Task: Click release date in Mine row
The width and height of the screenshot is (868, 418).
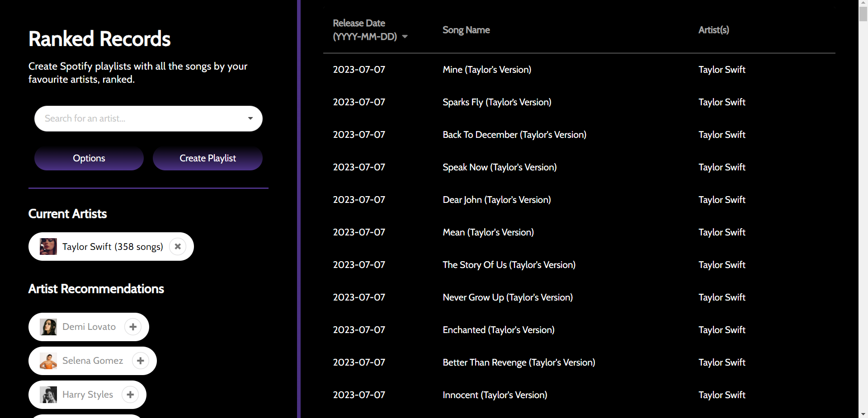Action: [359, 70]
